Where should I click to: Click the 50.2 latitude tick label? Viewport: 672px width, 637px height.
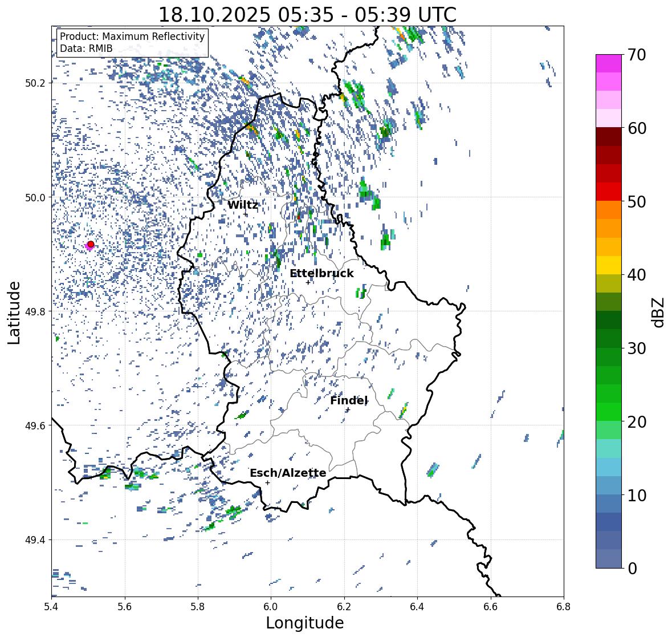pos(35,83)
